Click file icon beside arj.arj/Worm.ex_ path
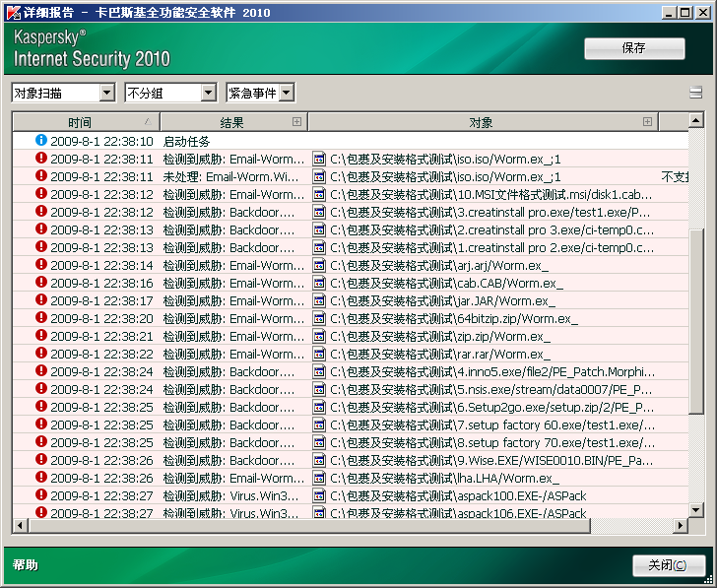The image size is (717, 588). point(319,265)
